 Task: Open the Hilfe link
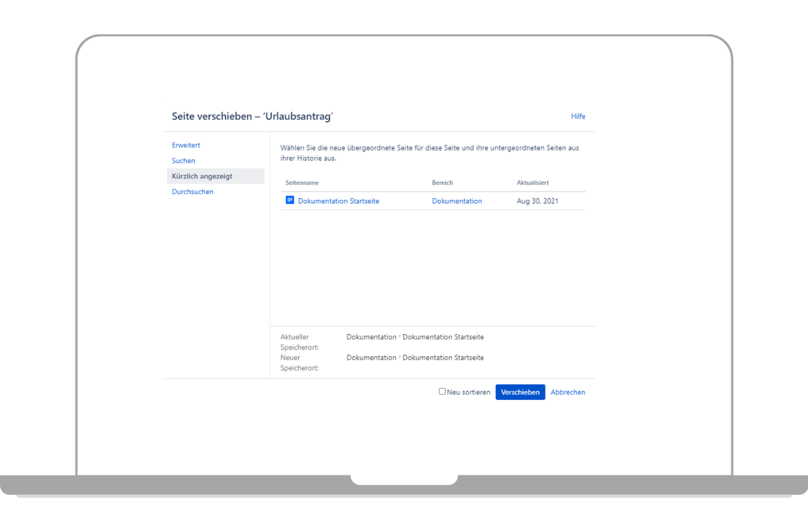[578, 117]
